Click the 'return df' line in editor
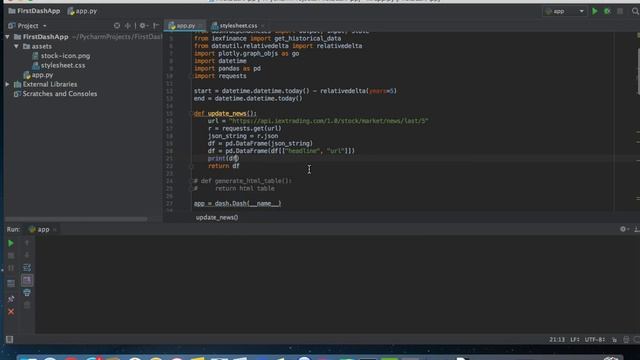The height and width of the screenshot is (360, 640). point(224,166)
